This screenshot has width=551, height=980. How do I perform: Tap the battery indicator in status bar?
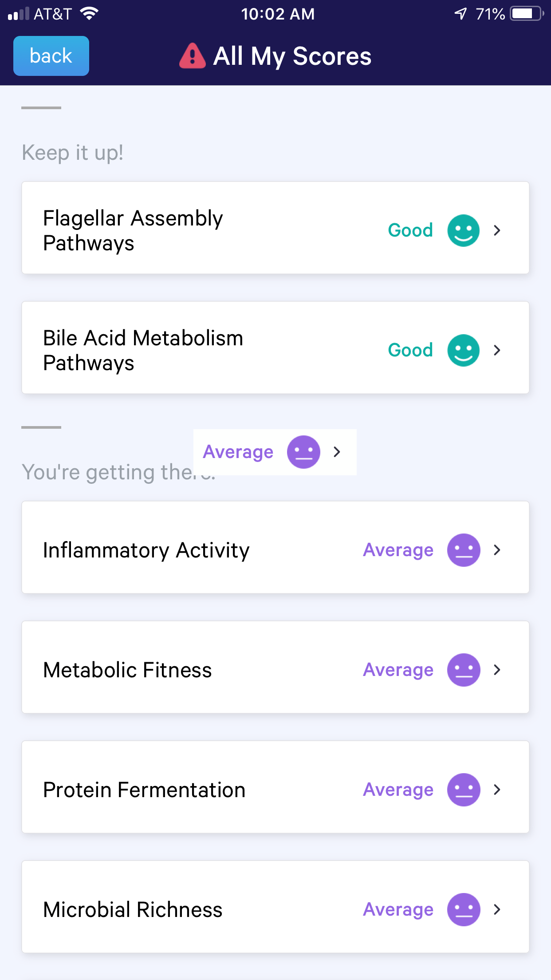click(526, 14)
